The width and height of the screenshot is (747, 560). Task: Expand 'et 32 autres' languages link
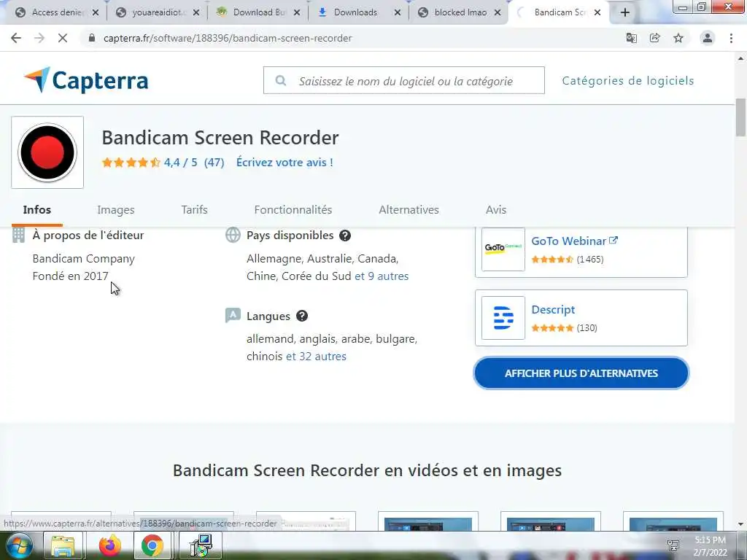tap(316, 356)
